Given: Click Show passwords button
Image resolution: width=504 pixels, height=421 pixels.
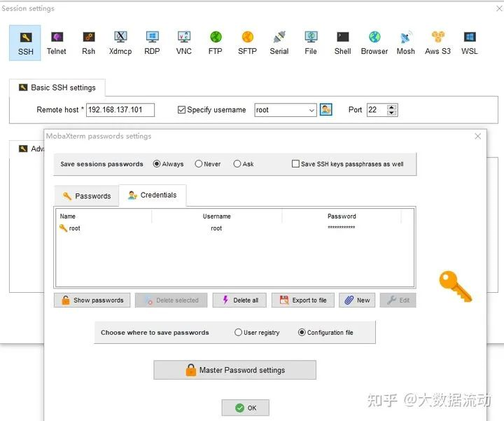Looking at the screenshot, I should click(92, 300).
